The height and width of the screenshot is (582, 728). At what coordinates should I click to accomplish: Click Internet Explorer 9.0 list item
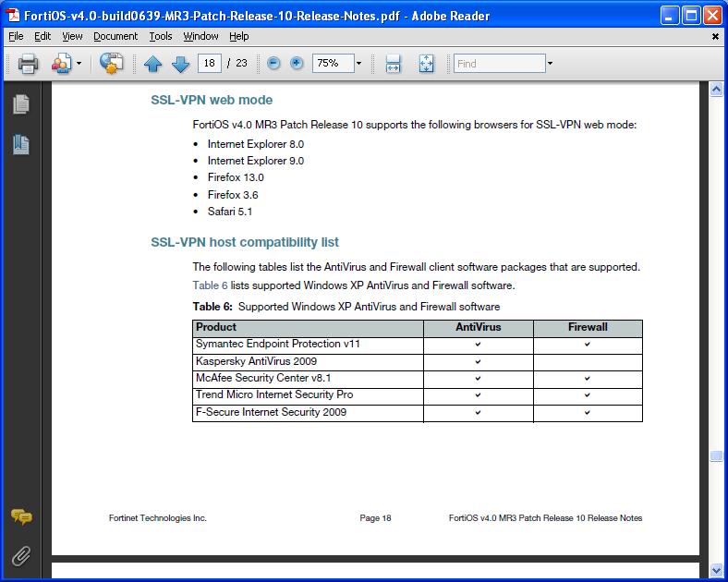click(256, 161)
